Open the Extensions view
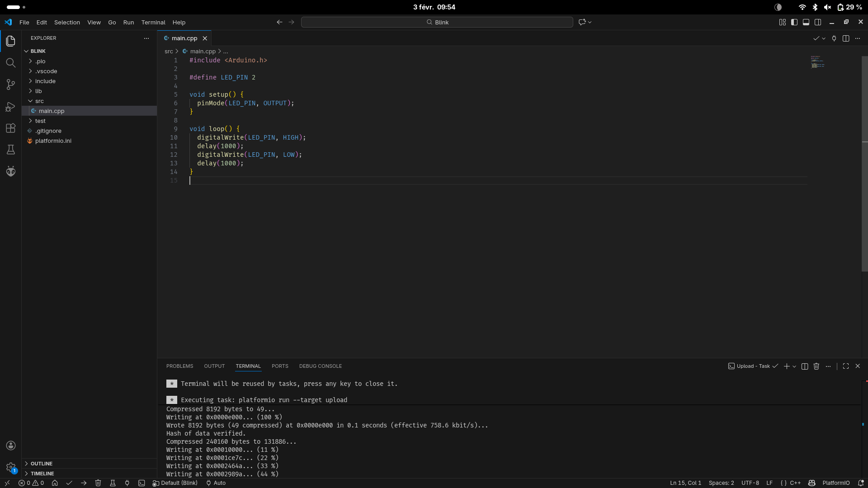The image size is (868, 488). click(x=11, y=128)
